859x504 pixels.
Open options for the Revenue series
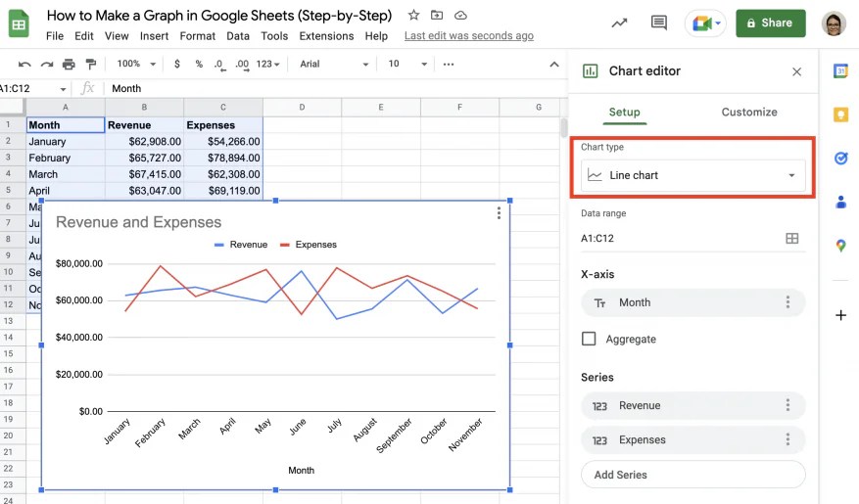coord(787,405)
